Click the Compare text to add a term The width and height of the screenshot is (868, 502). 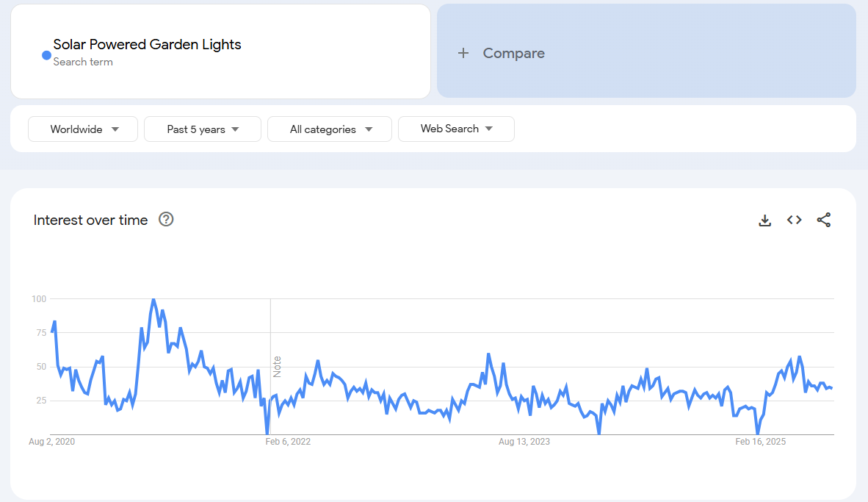coord(513,53)
